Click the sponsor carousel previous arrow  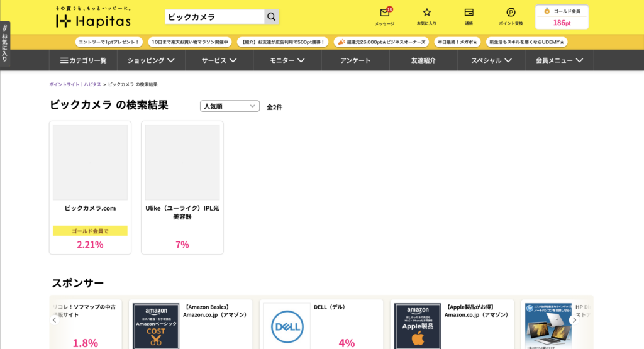click(54, 320)
